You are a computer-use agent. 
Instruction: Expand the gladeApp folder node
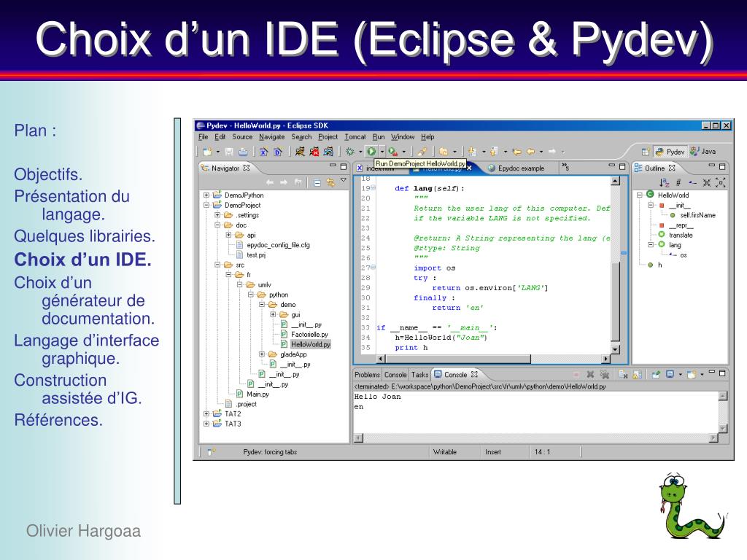click(x=262, y=354)
